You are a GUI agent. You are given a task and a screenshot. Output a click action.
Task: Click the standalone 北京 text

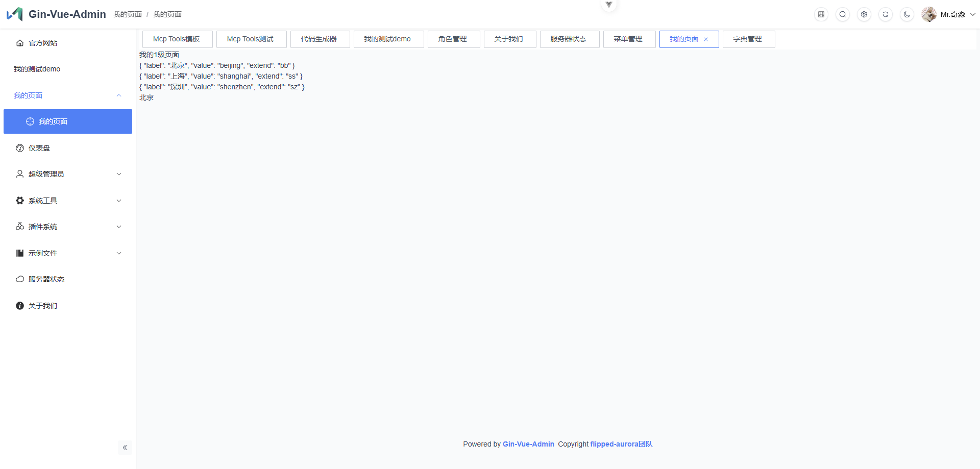[x=146, y=97]
